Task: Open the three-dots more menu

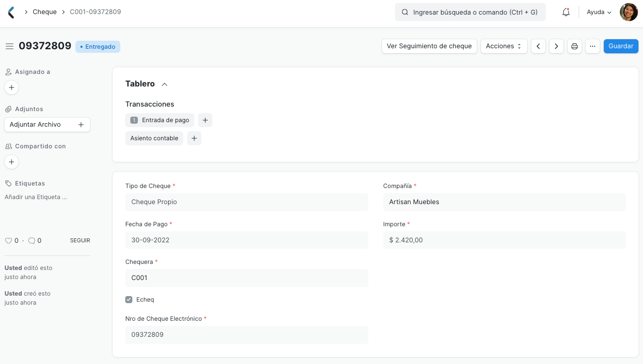Action: point(593,46)
